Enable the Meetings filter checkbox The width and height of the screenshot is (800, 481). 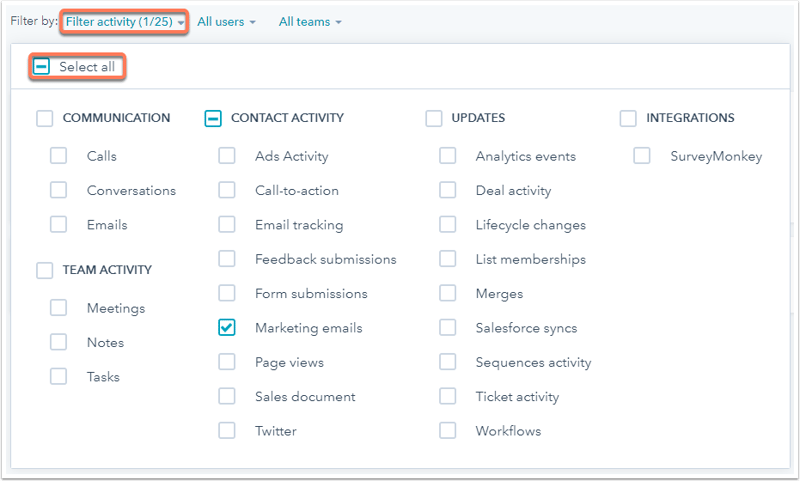(x=59, y=308)
